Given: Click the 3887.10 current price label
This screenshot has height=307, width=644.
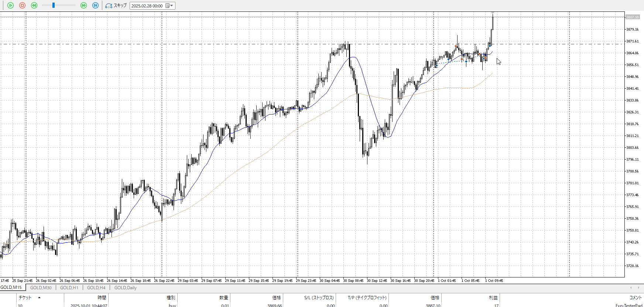Looking at the screenshot, I should (x=633, y=17).
